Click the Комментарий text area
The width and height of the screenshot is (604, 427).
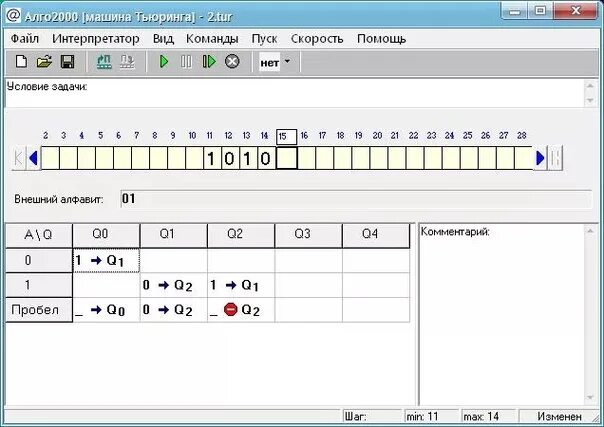tap(501, 314)
